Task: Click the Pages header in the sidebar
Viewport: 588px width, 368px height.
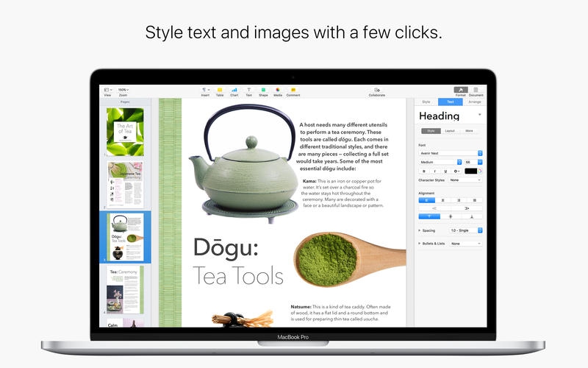Action: (x=125, y=102)
